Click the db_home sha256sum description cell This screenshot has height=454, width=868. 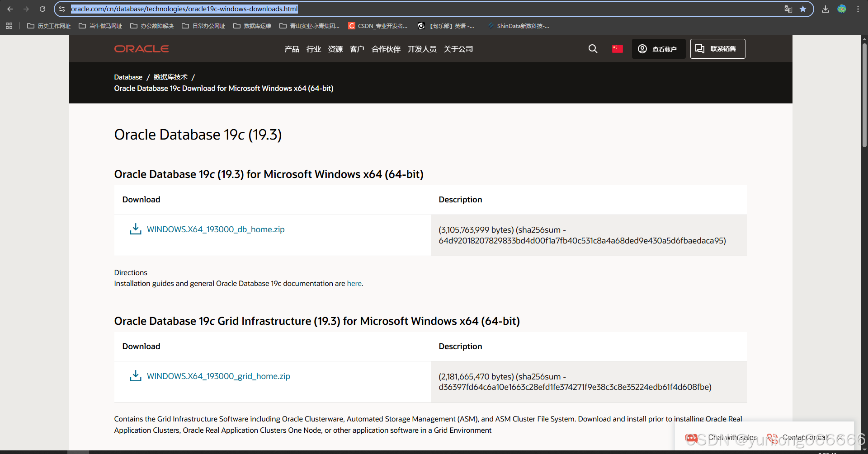589,235
